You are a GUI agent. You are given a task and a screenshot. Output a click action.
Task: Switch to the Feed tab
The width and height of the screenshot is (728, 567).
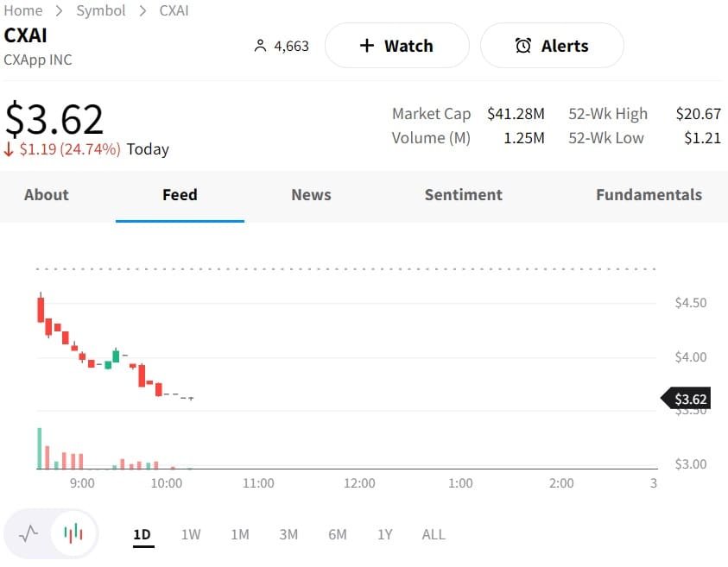pos(180,195)
